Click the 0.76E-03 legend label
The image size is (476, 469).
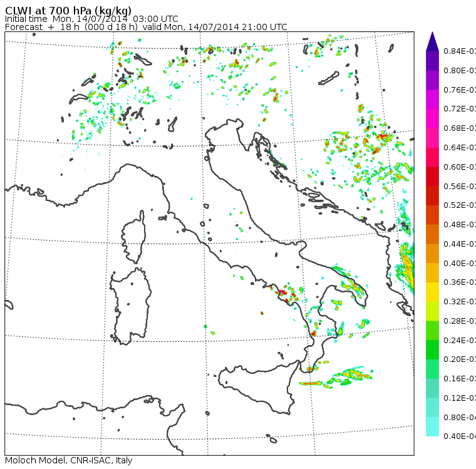(x=460, y=90)
